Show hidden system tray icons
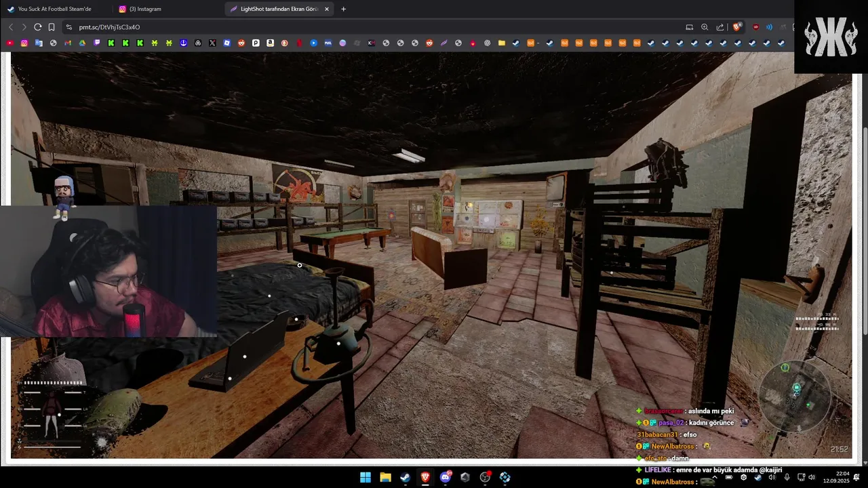Image resolution: width=868 pixels, height=488 pixels. point(715,477)
